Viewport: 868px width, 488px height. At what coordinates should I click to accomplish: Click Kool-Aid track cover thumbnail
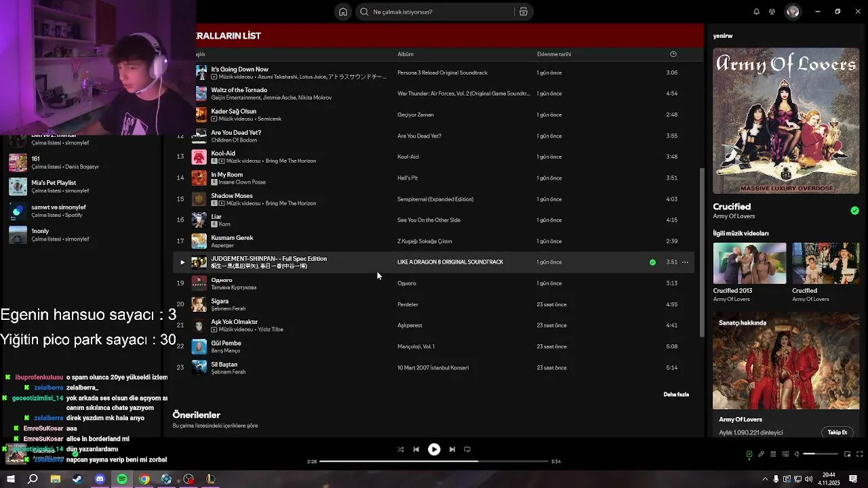pos(199,157)
